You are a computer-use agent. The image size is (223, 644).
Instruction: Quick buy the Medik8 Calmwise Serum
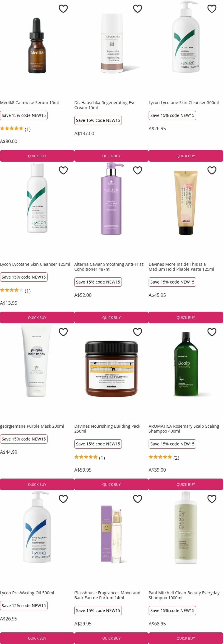37,156
